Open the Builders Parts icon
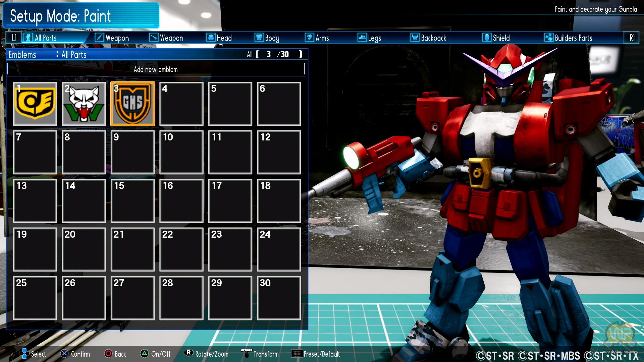The image size is (644, 362). pyautogui.click(x=549, y=38)
